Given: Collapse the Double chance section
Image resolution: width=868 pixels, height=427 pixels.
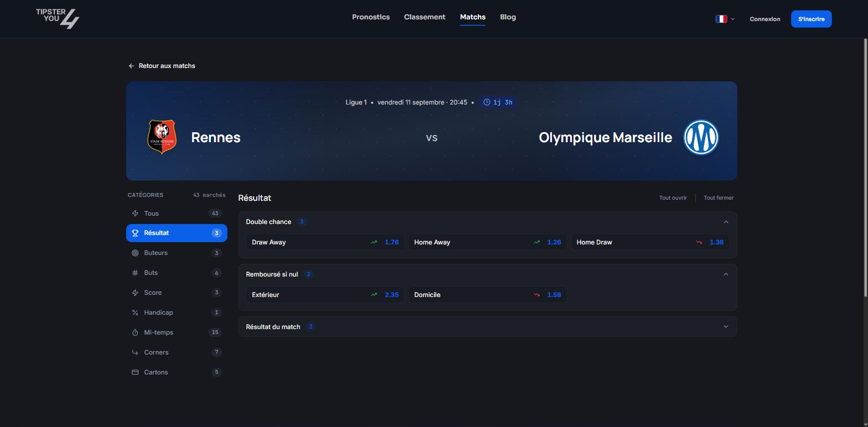Looking at the screenshot, I should (726, 222).
